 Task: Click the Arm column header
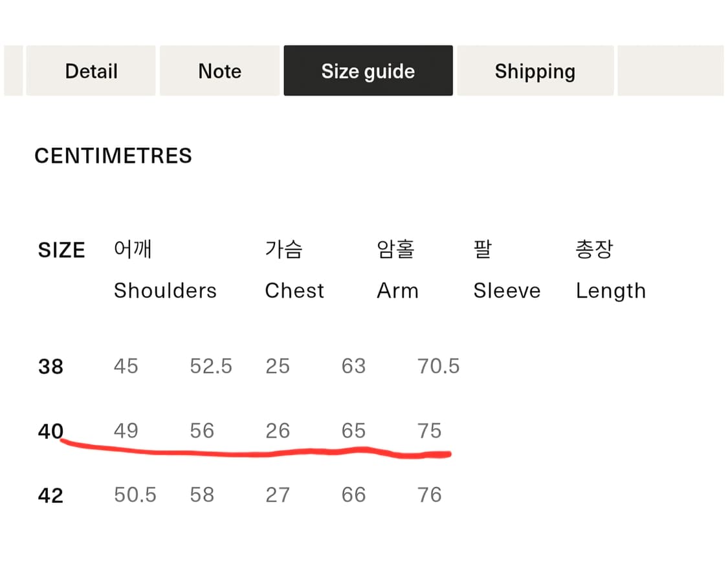(x=397, y=290)
